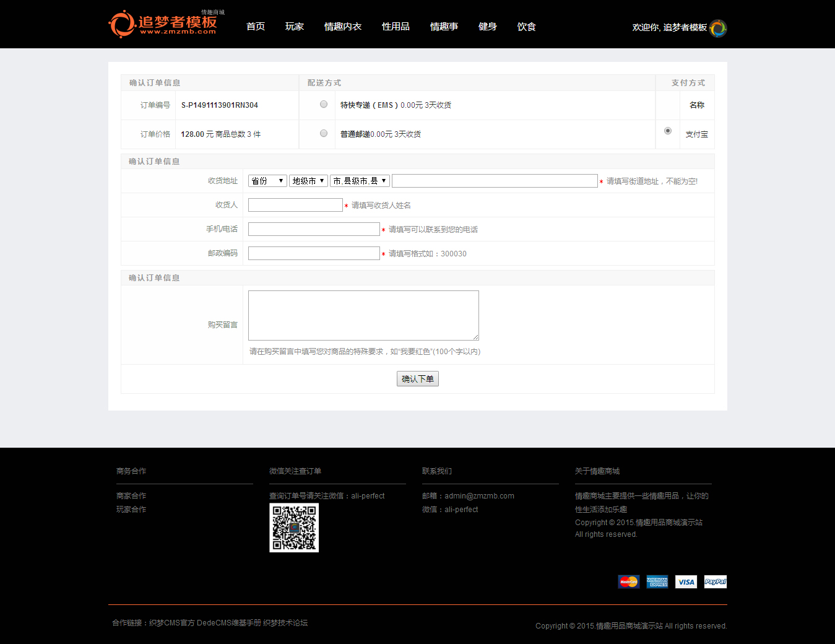Open the 地级市 city dropdown
Image resolution: width=835 pixels, height=644 pixels.
308,181
